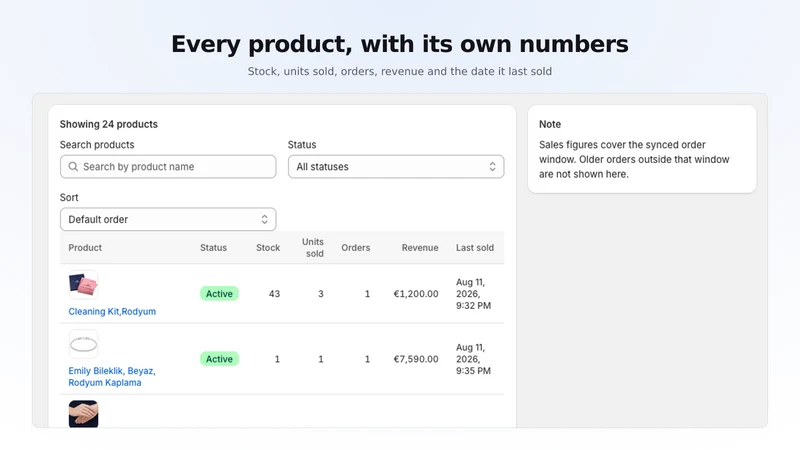
Task: Click the Stock column header
Action: pyautogui.click(x=268, y=247)
